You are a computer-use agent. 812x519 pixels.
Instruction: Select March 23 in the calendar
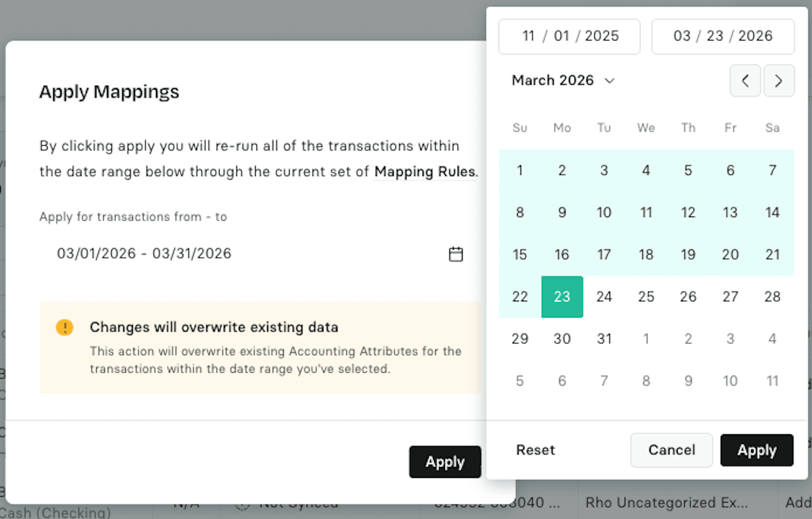click(x=562, y=297)
